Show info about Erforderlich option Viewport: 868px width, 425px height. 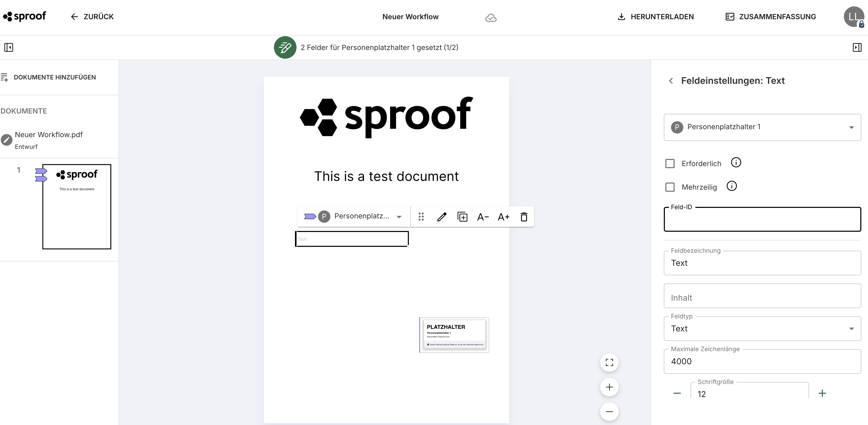pos(736,163)
